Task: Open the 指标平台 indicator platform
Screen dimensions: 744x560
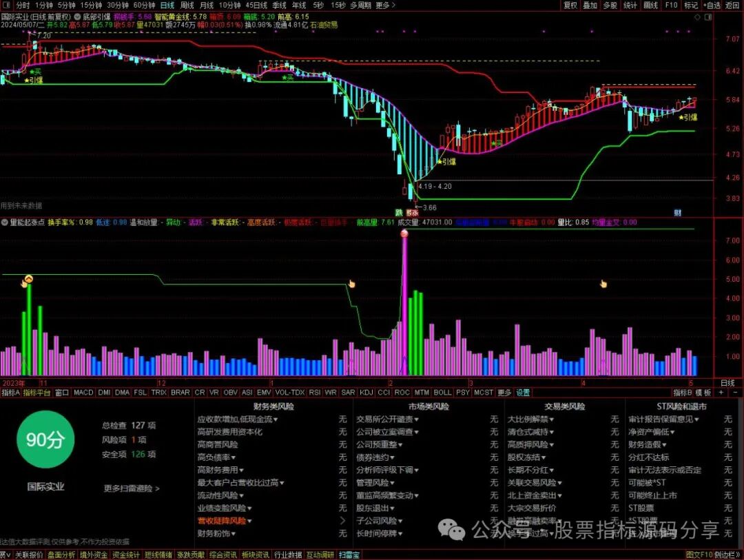Action: pos(37,393)
